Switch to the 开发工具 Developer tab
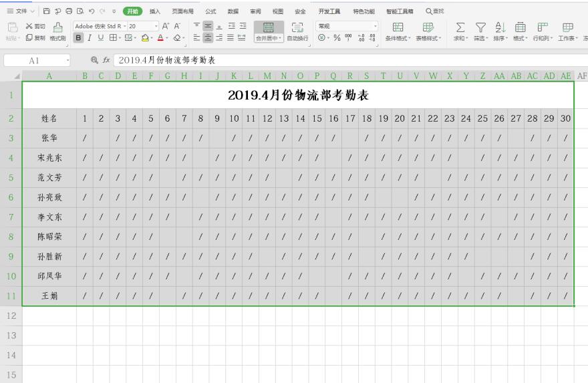The height and width of the screenshot is (383, 588). coord(329,11)
